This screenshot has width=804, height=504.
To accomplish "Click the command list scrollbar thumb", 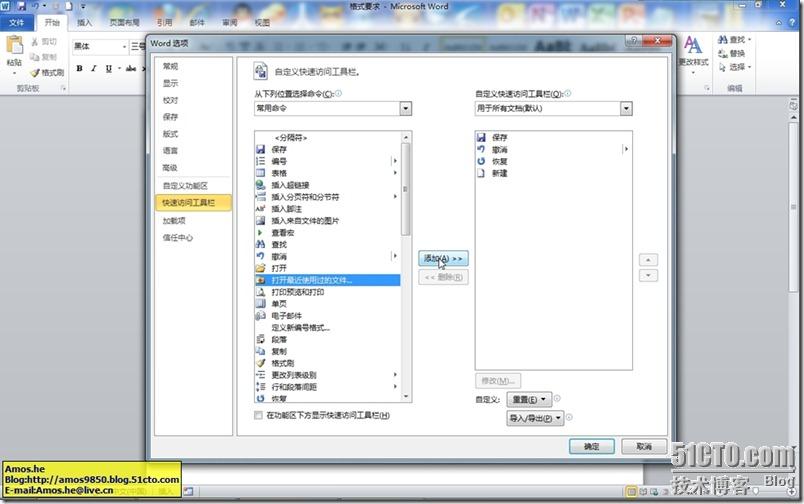I will pos(405,189).
